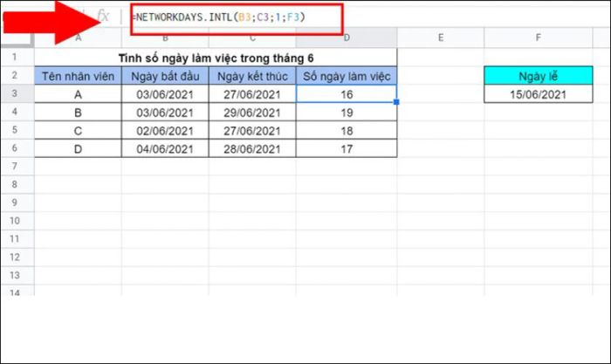Click the 'Ngày kết thúc' header cell
This screenshot has height=364, width=611.
tap(252, 76)
